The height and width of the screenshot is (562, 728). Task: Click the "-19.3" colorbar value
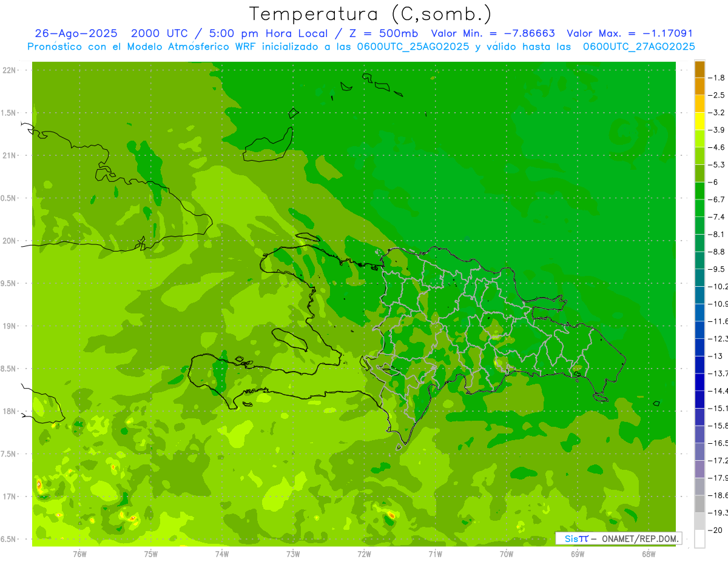click(718, 513)
